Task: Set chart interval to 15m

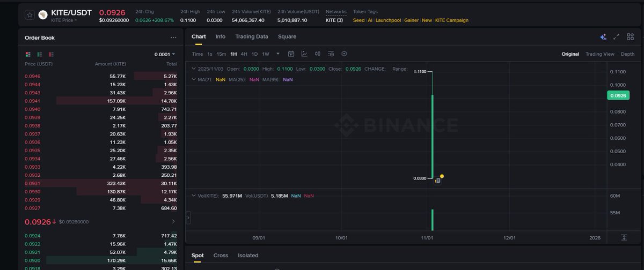Action: pos(221,54)
